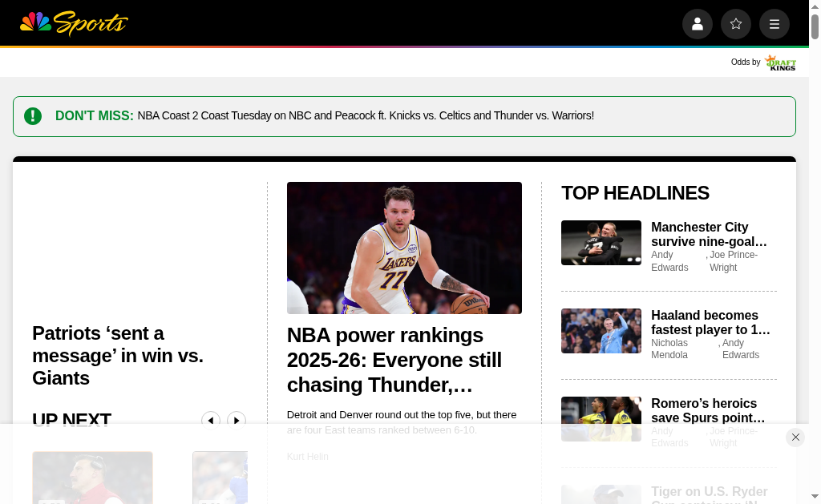Screen dimensions: 821x504
Task: Advance to next Up Next video
Action: coord(237,421)
